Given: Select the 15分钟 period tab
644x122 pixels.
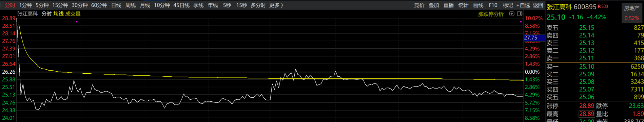Looking at the screenshot, I should (60, 5).
